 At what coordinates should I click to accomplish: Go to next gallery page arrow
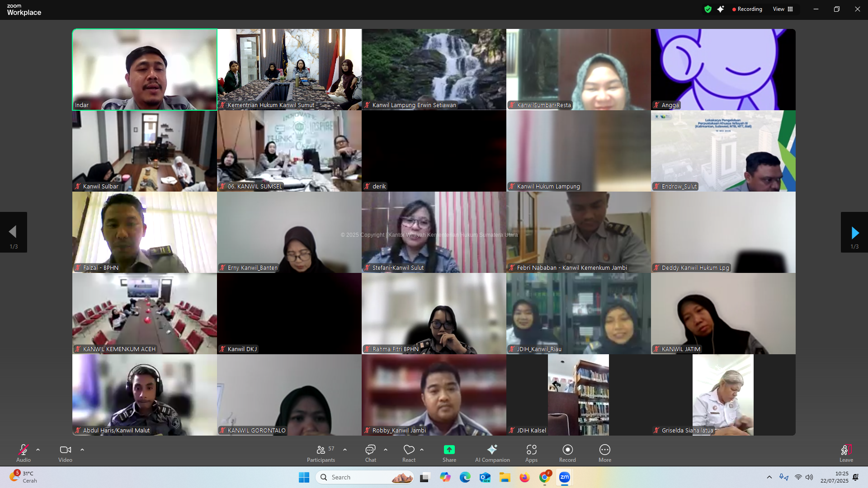coord(854,232)
